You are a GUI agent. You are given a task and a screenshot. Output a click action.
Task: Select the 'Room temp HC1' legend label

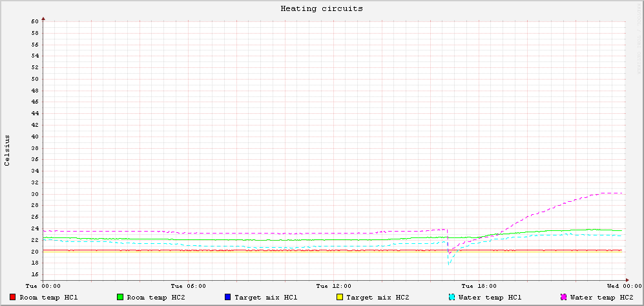click(48, 298)
